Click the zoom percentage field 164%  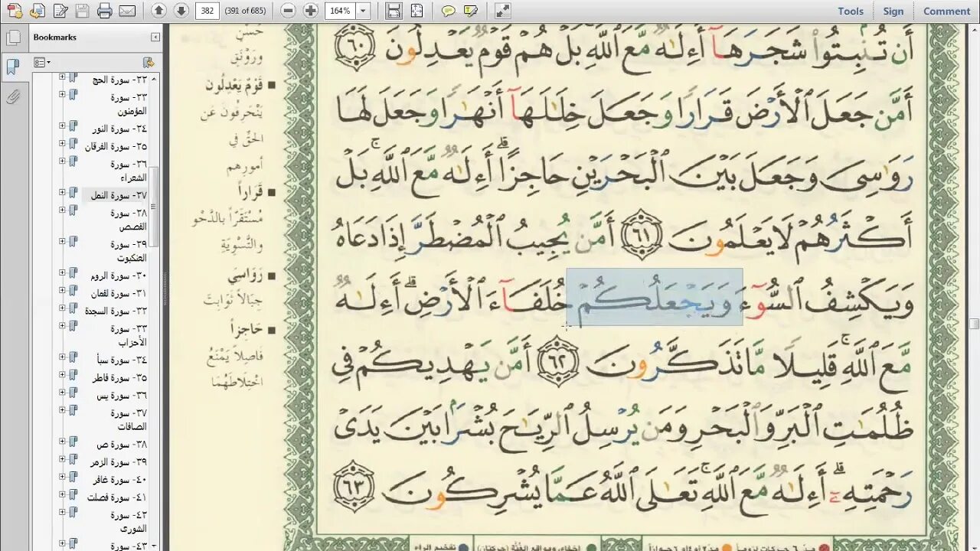click(x=339, y=11)
